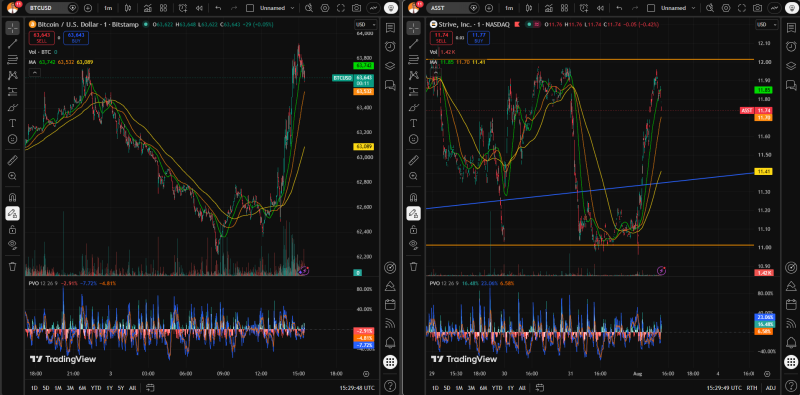This screenshot has width=800, height=395.
Task: Select the YTD range in ASST chart
Action: point(497,388)
